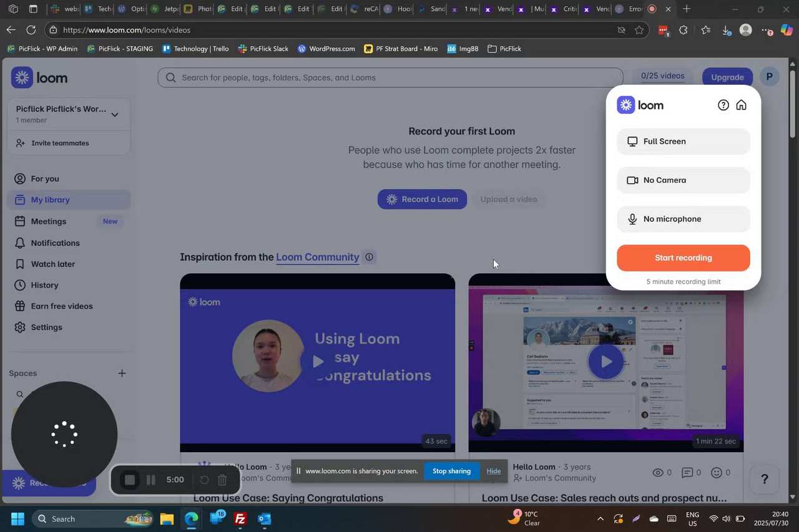Open Windows Start menu
The width and height of the screenshot is (799, 532).
coord(17,519)
